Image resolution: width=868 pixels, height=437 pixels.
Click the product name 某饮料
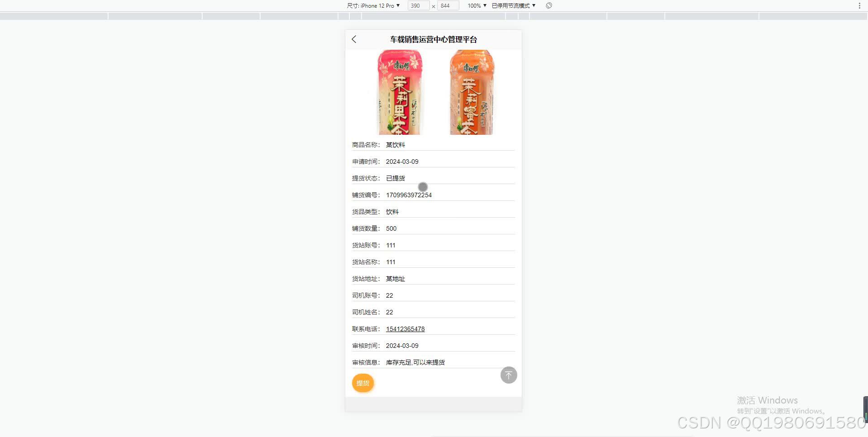[396, 145]
